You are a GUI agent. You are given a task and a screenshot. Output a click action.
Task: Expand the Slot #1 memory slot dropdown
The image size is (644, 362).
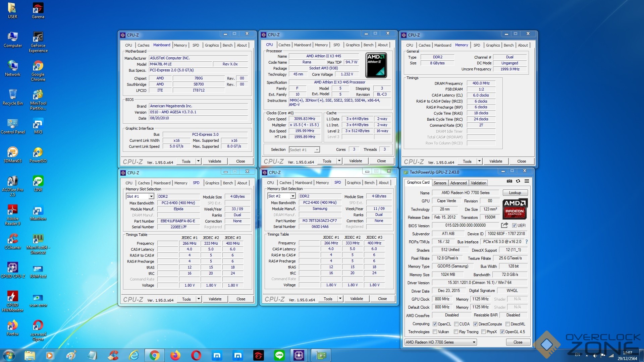pos(151,196)
